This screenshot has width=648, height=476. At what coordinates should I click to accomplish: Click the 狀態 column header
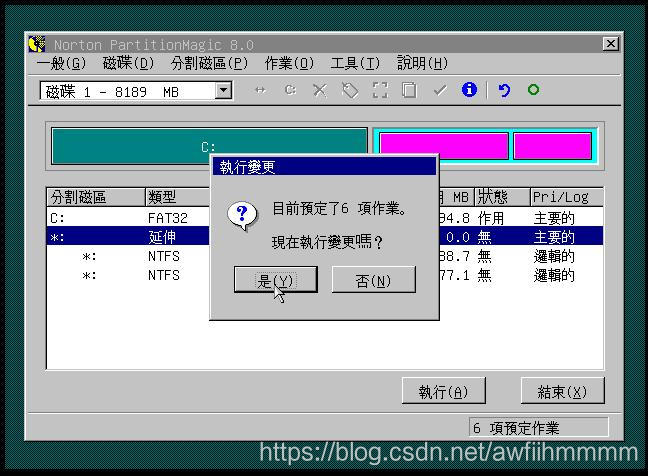502,197
